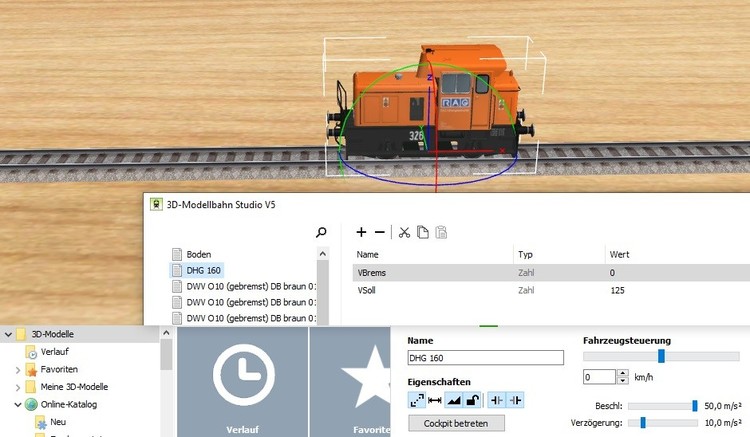Decrease km/h speed with down arrow
This screenshot has width=750, height=437.
point(622,381)
